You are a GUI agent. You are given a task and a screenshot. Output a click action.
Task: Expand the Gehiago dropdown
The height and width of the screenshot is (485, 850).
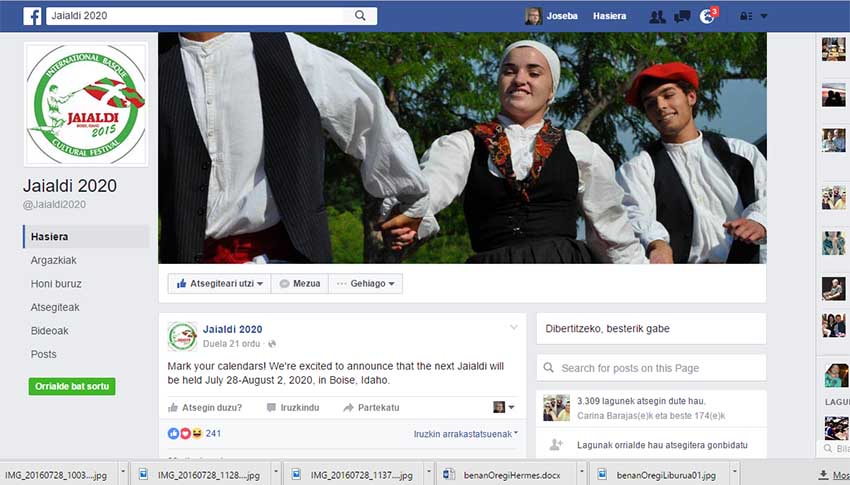coord(365,283)
